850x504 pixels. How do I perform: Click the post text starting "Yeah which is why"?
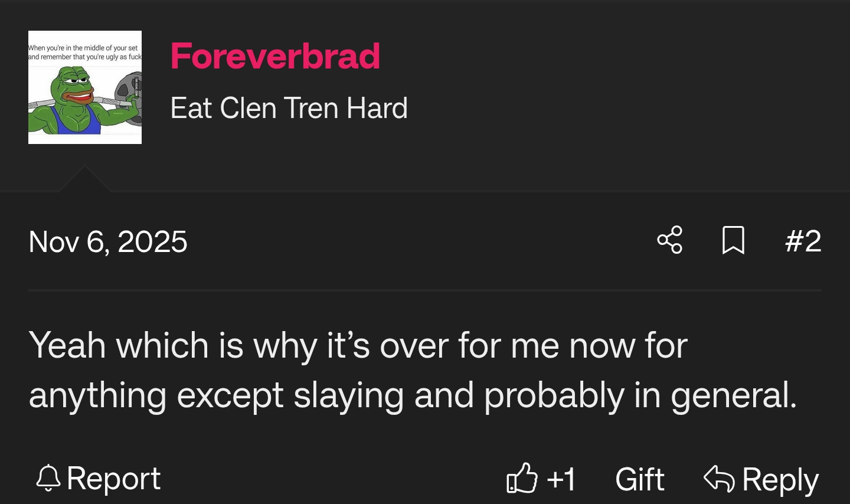(357, 345)
